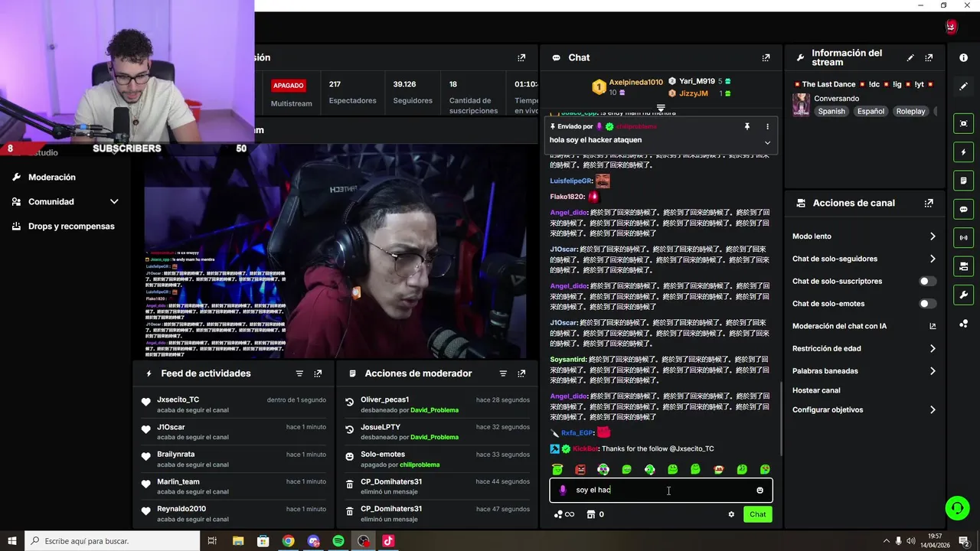Screen dimensions: 980x551
Task: Expand the pinned message chevron
Action: point(767,142)
